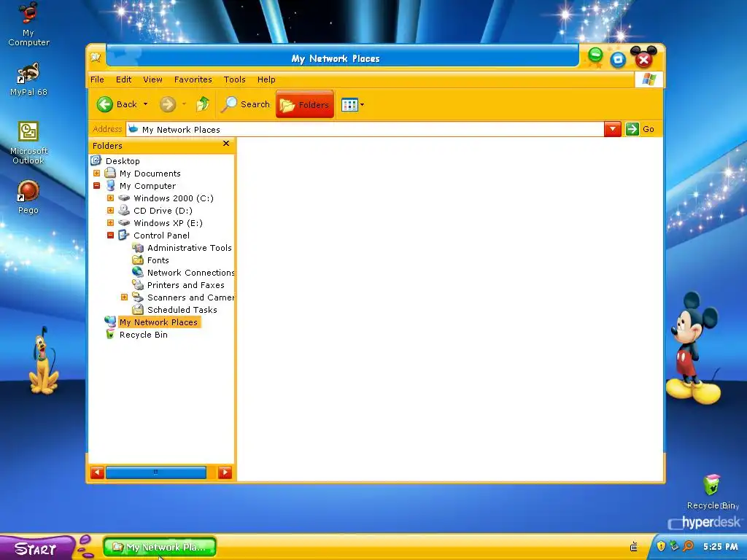Launch Pego desktop shortcut
The height and width of the screenshot is (560, 747).
click(x=28, y=197)
